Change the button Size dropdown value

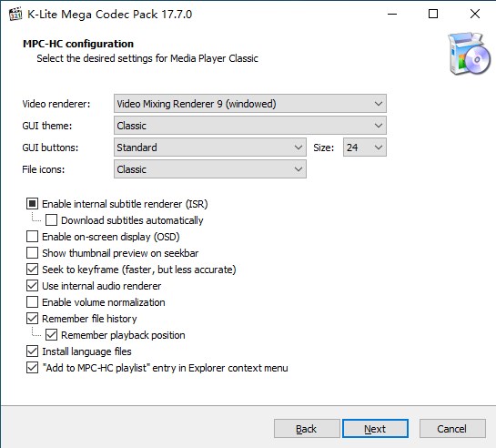pyautogui.click(x=365, y=148)
